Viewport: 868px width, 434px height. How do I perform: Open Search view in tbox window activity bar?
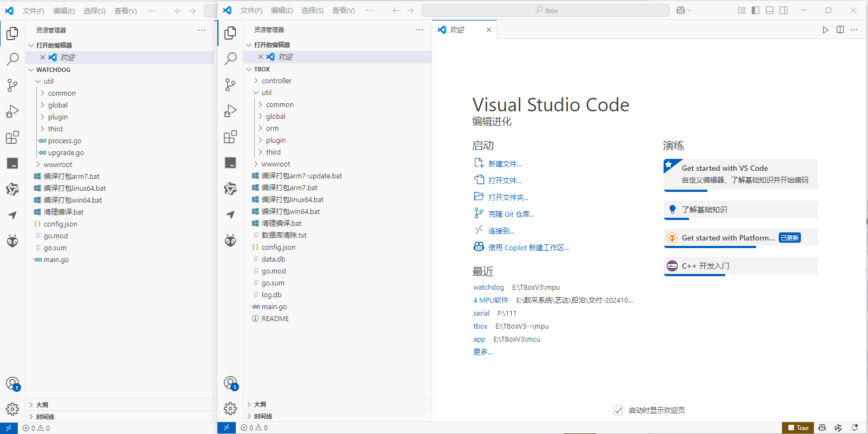(x=230, y=58)
